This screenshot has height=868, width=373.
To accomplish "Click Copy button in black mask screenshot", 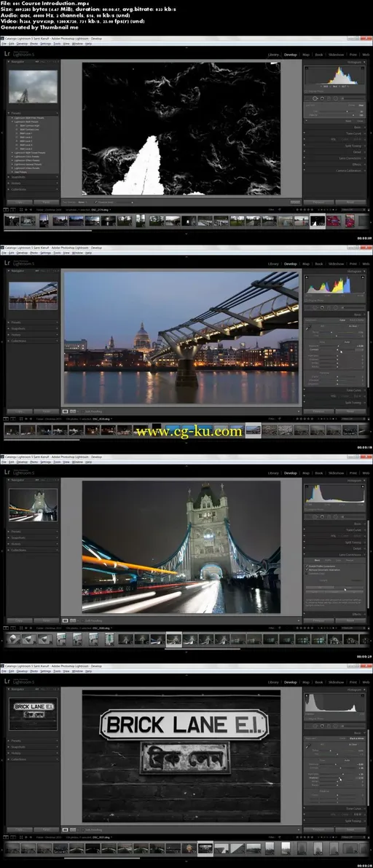I will [20, 202].
